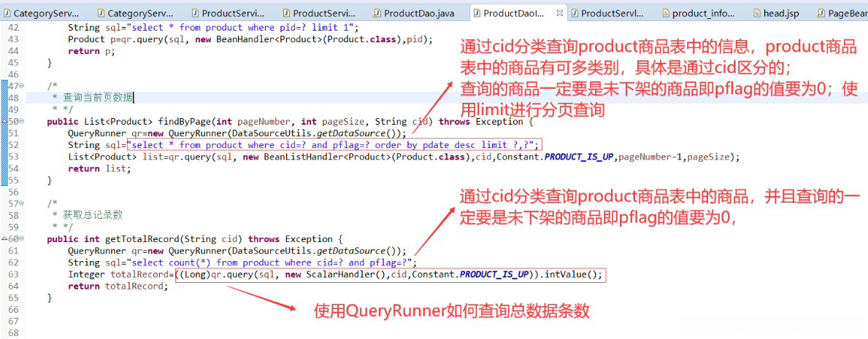Screen dimensions: 868x339
Task: Click line number 63 in the gutter
Action: 13,274
